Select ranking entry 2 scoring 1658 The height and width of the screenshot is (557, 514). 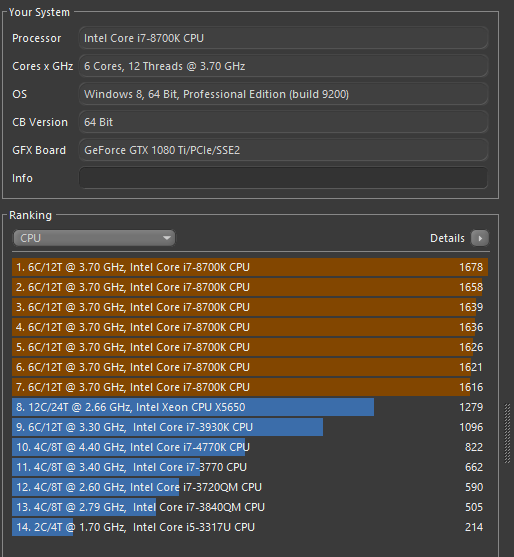point(250,287)
